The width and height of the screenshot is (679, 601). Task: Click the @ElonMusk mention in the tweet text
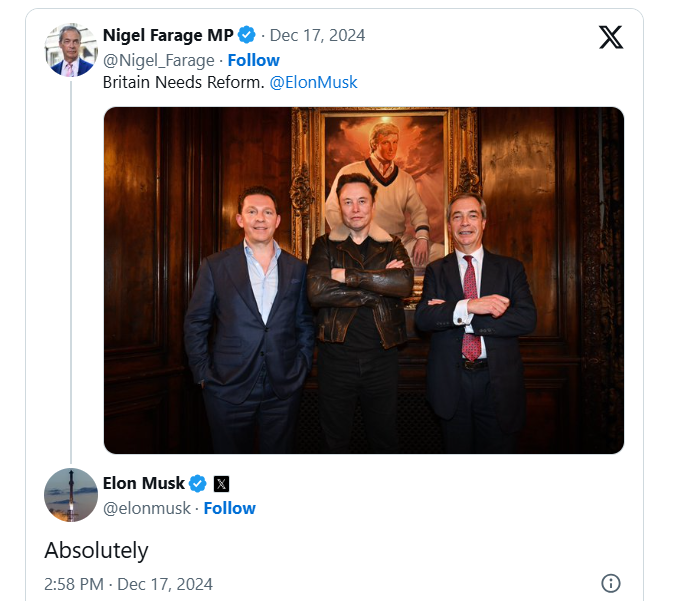314,82
